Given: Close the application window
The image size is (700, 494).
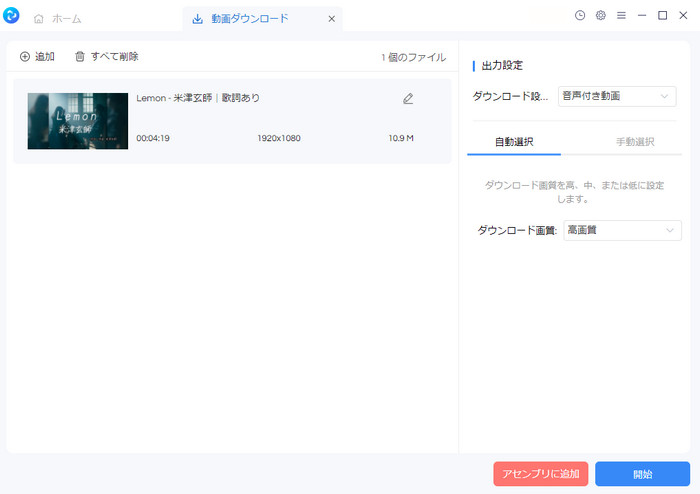Looking at the screenshot, I should [683, 16].
